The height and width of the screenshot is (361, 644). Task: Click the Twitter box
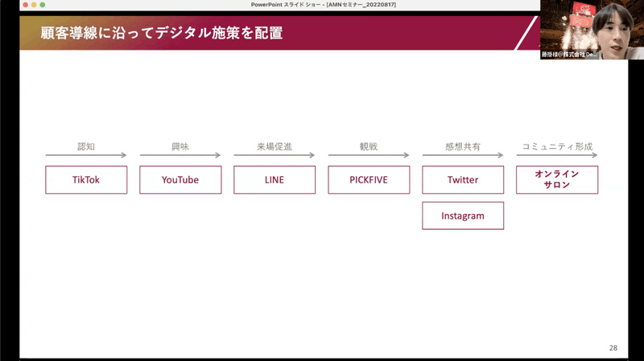463,179
